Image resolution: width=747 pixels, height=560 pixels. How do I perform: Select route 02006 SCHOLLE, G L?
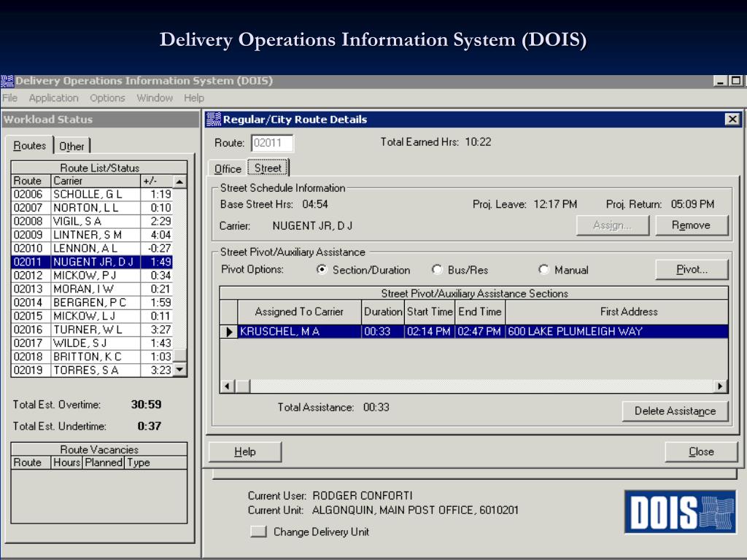pyautogui.click(x=92, y=194)
